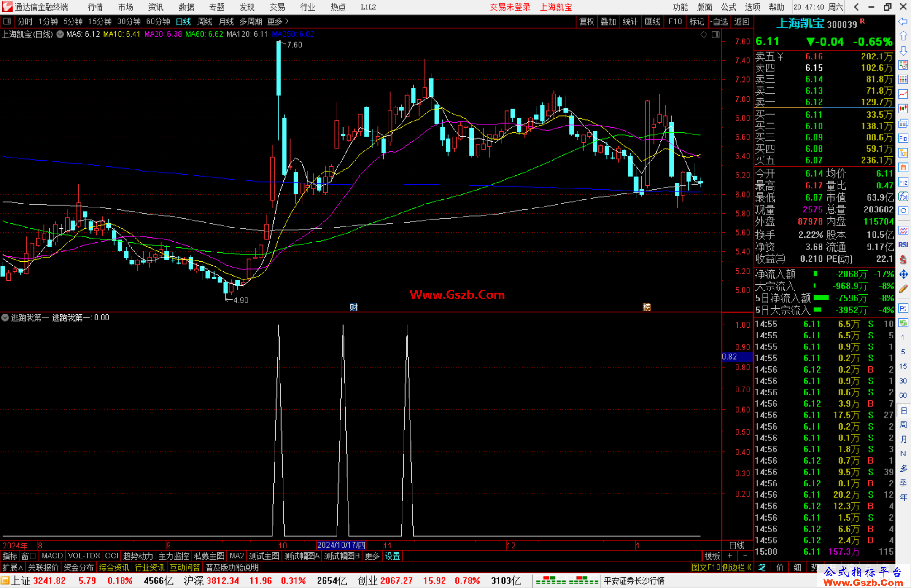Screen dimensions: 911x588
Task: Click the diamond icon at chart top right
Action: pos(703,35)
